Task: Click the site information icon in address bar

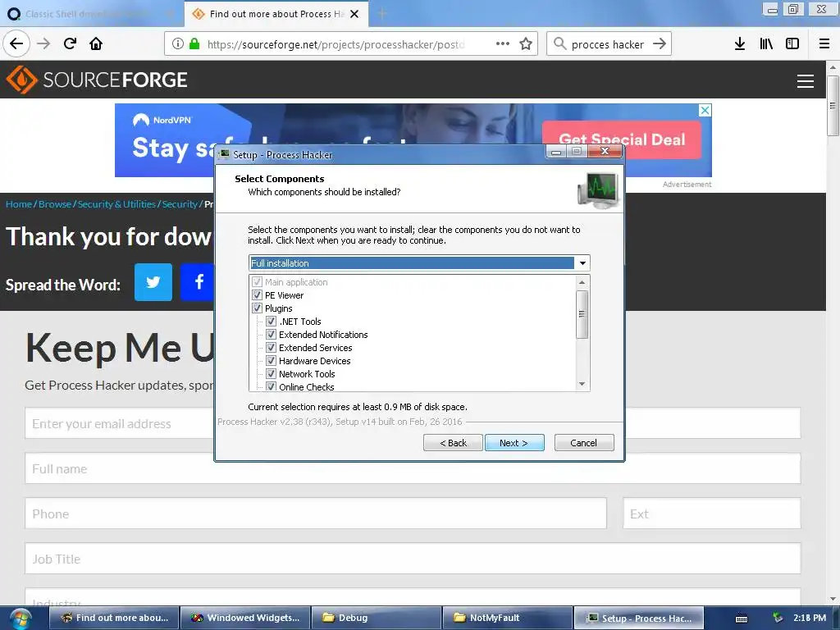Action: pyautogui.click(x=178, y=44)
